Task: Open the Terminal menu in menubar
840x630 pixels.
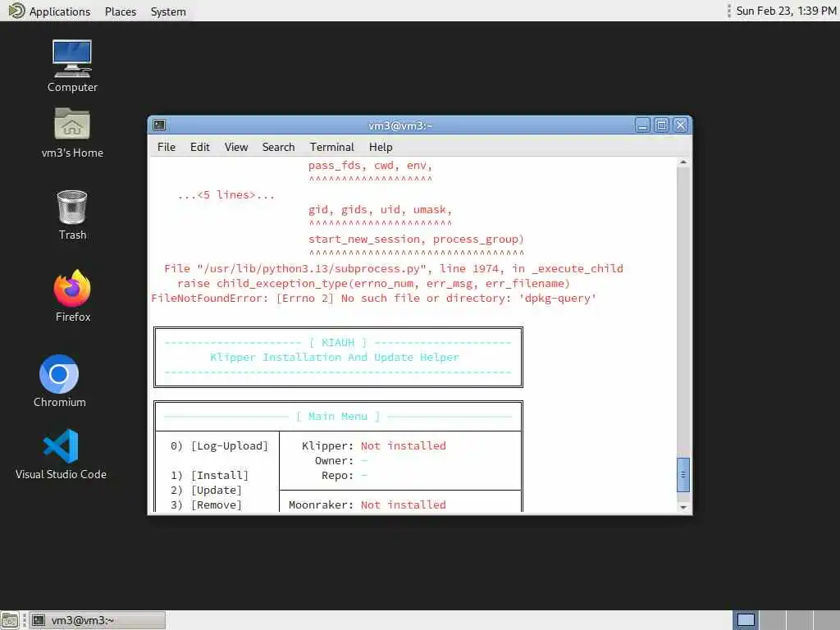Action: click(332, 147)
